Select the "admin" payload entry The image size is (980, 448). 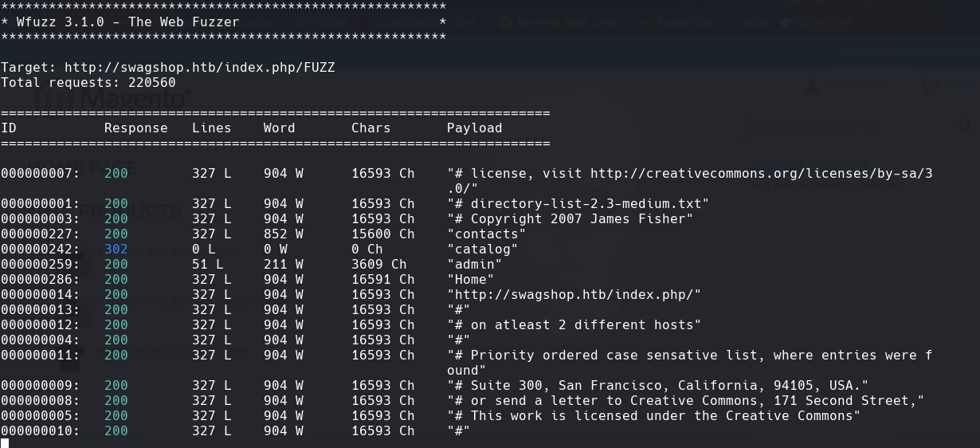point(475,264)
